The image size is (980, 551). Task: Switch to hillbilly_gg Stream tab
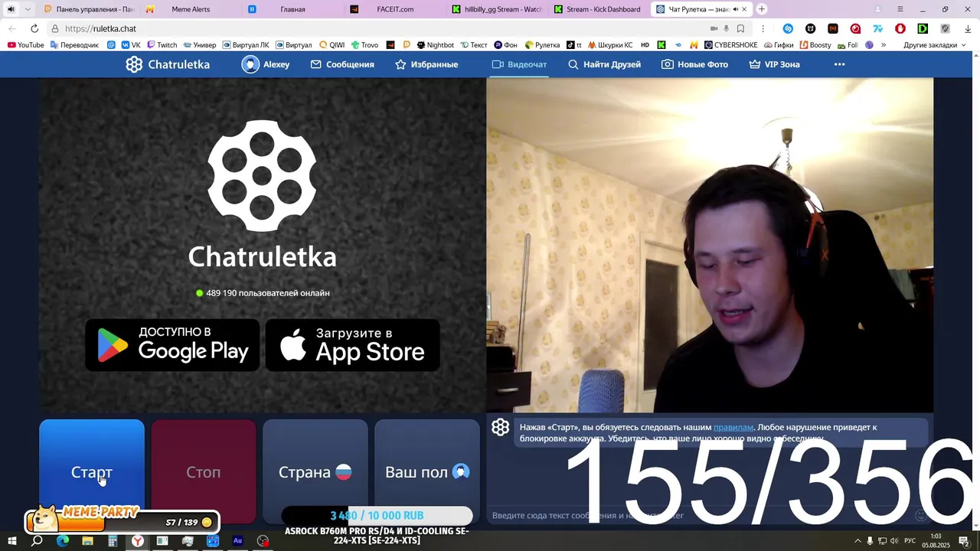click(x=496, y=9)
